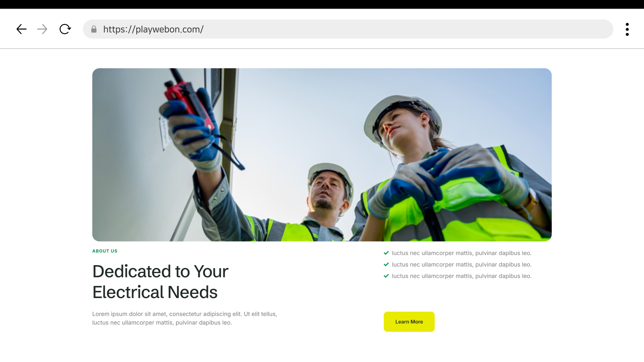Click the ABOUT US label
644x362 pixels.
tap(105, 251)
